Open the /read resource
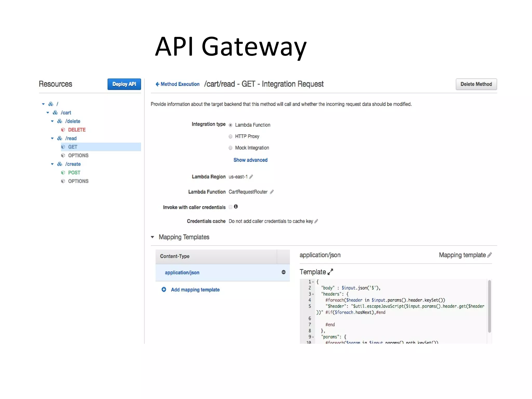This screenshot has width=532, height=399. tap(71, 138)
